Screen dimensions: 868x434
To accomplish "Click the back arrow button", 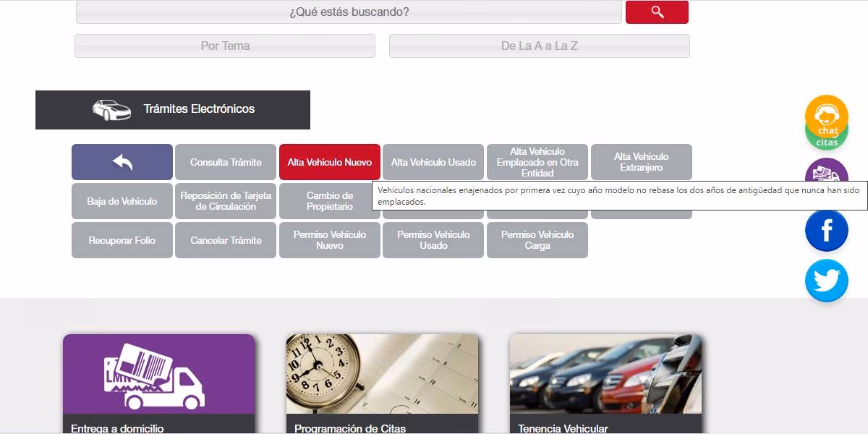I will pos(122,162).
